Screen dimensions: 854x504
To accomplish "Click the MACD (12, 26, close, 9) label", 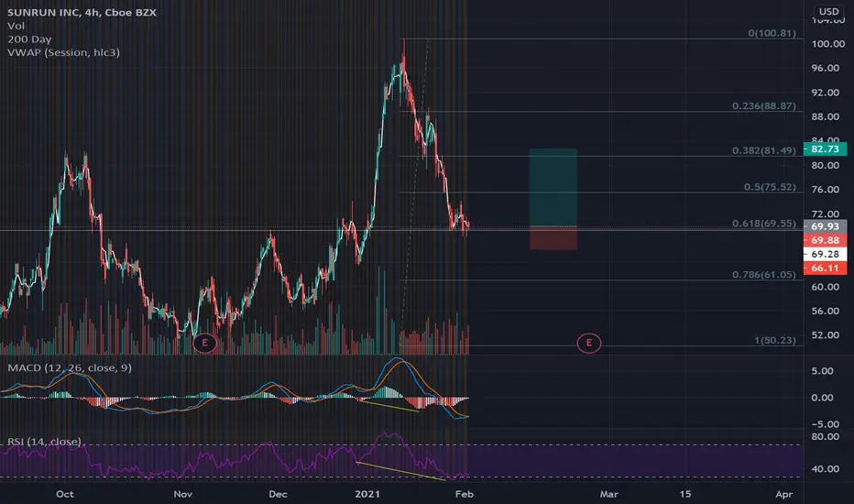I will [69, 367].
